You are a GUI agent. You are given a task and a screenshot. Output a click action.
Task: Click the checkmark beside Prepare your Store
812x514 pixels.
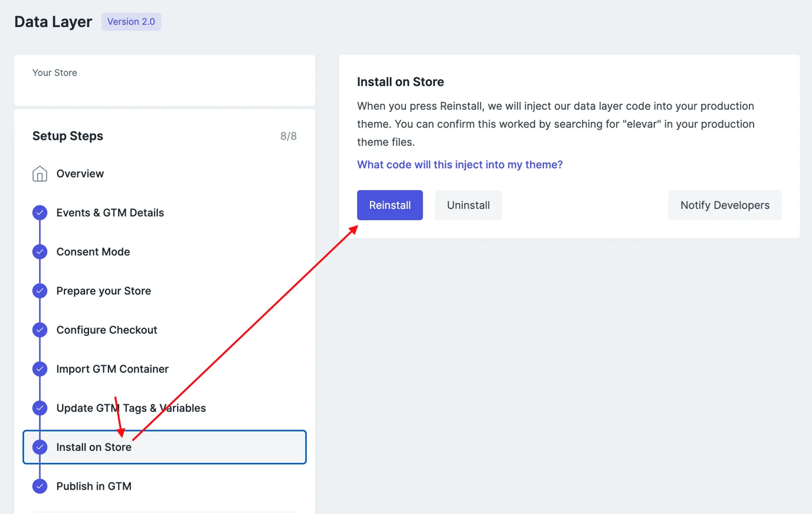[39, 290]
